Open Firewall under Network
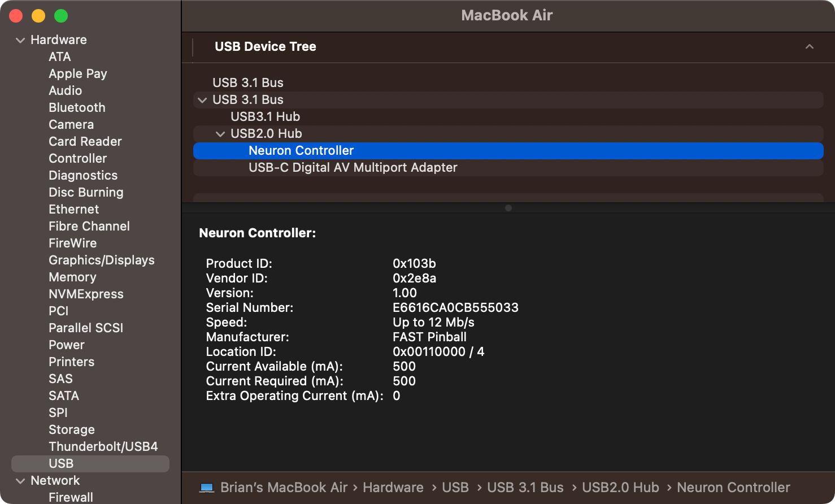 (71, 497)
